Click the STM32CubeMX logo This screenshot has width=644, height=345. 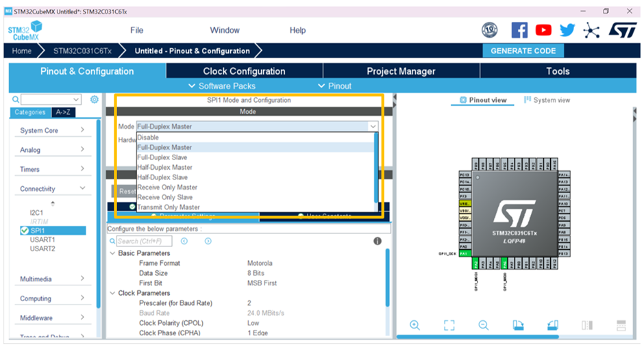pos(25,31)
